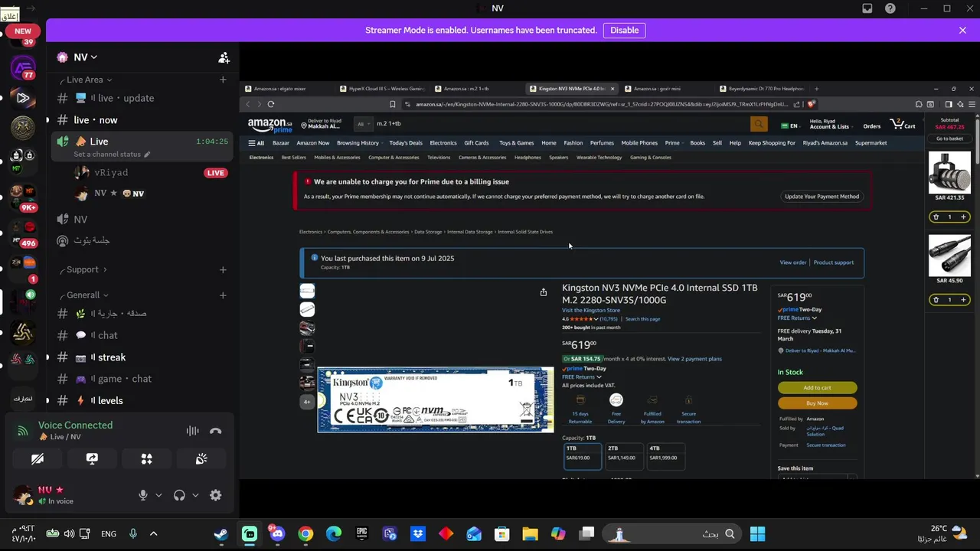Add a channel to Live Area

point(223,80)
